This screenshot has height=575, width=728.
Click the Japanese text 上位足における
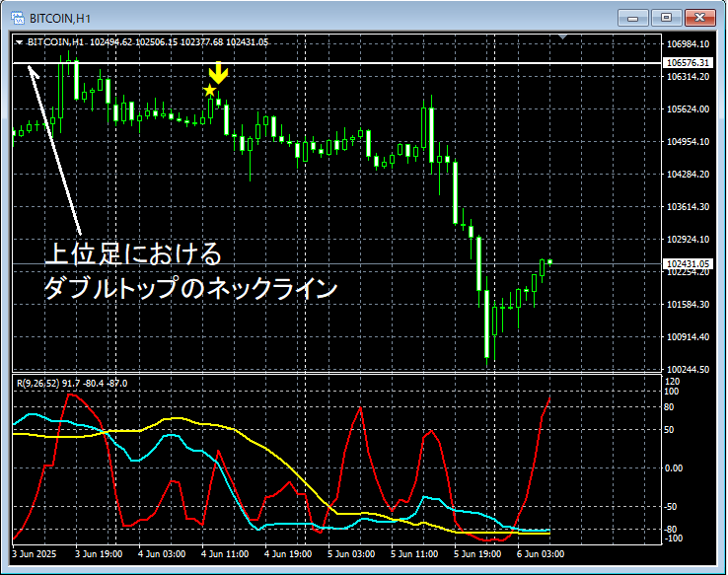coord(133,253)
